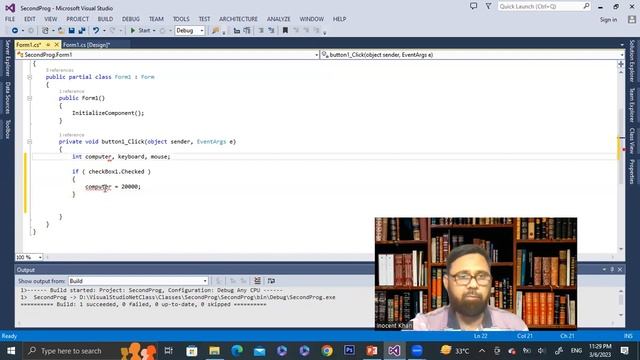Open the FILE menu
Screen dimensions: 640x360
click(x=10, y=19)
